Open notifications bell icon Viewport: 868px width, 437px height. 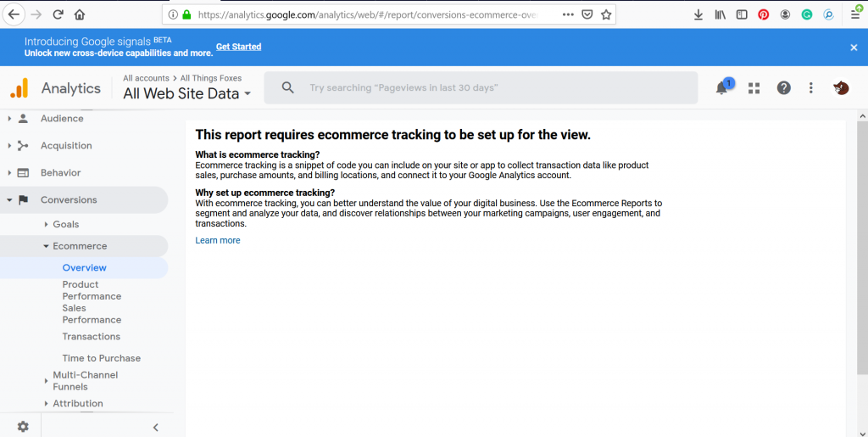tap(721, 87)
